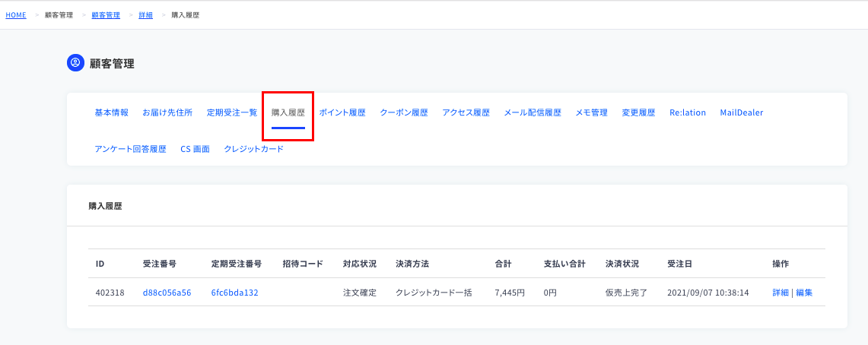Open the MailDealer tab
The width and height of the screenshot is (868, 345).
pos(741,112)
